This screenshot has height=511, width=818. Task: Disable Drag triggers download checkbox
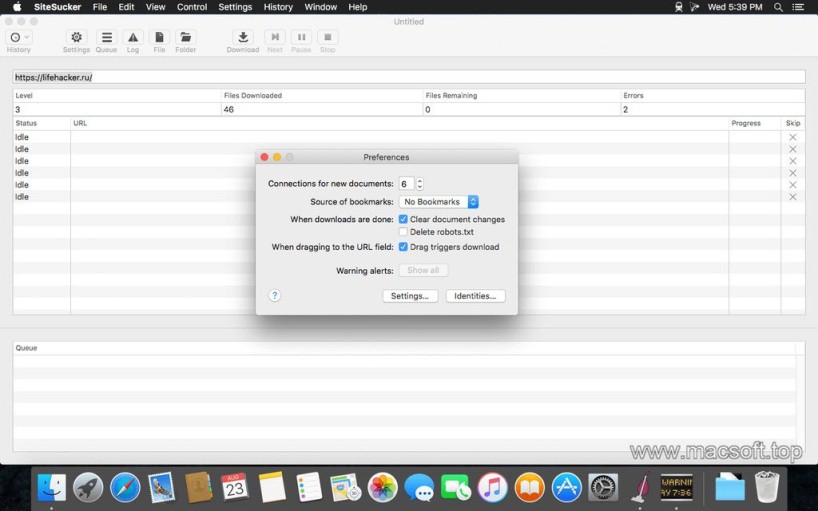(x=403, y=247)
